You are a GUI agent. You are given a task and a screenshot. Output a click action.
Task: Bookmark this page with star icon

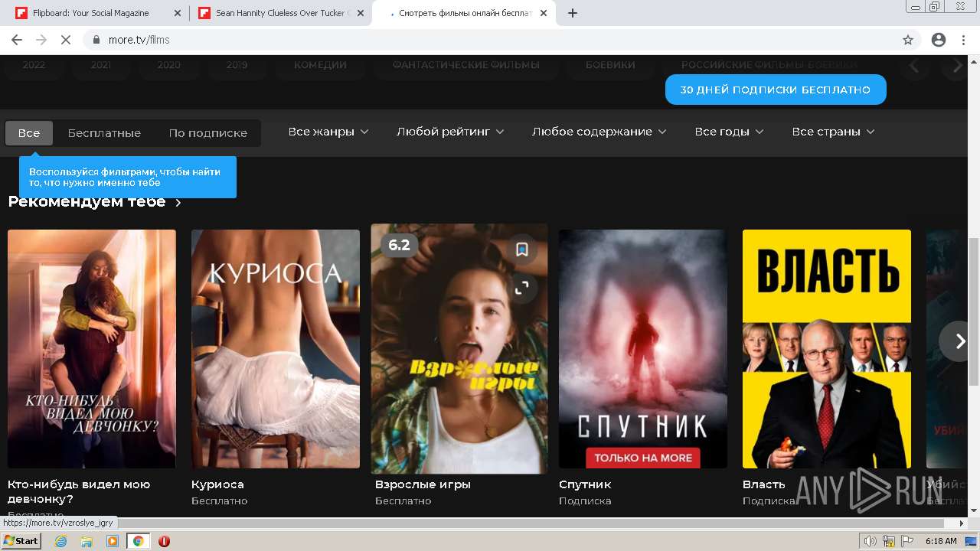908,40
